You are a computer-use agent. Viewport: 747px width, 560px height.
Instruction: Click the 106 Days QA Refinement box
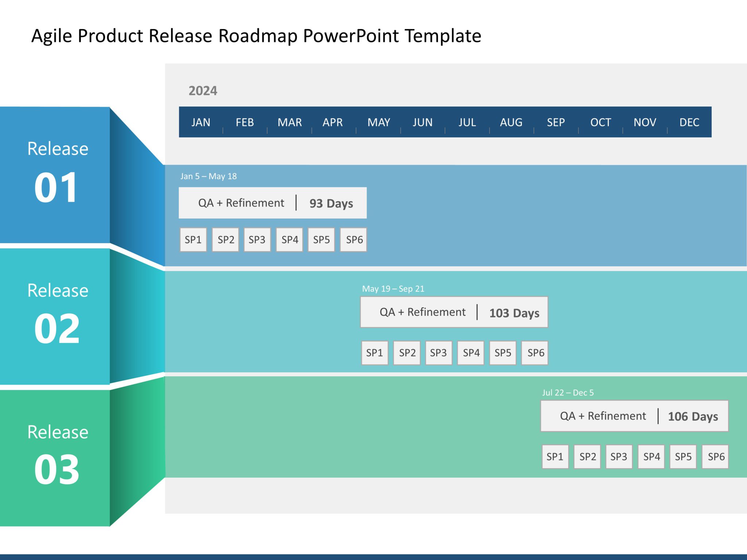coord(634,416)
